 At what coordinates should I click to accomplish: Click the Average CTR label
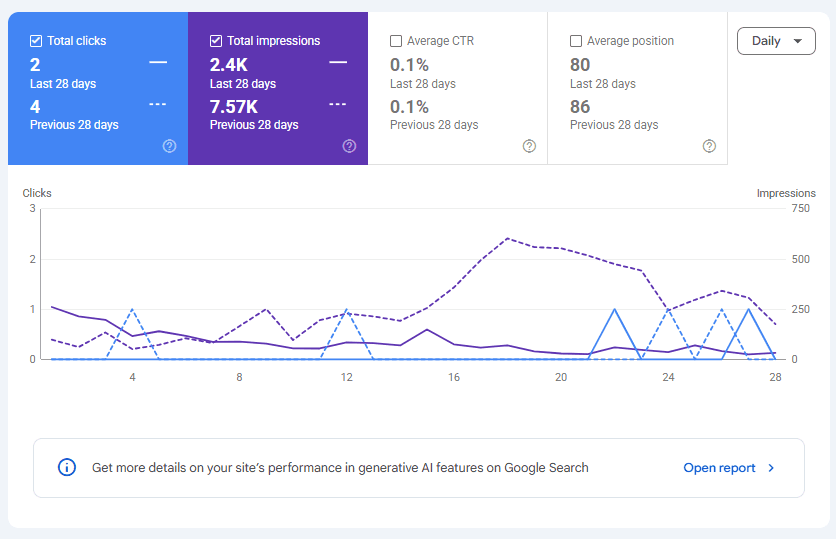click(x=440, y=41)
